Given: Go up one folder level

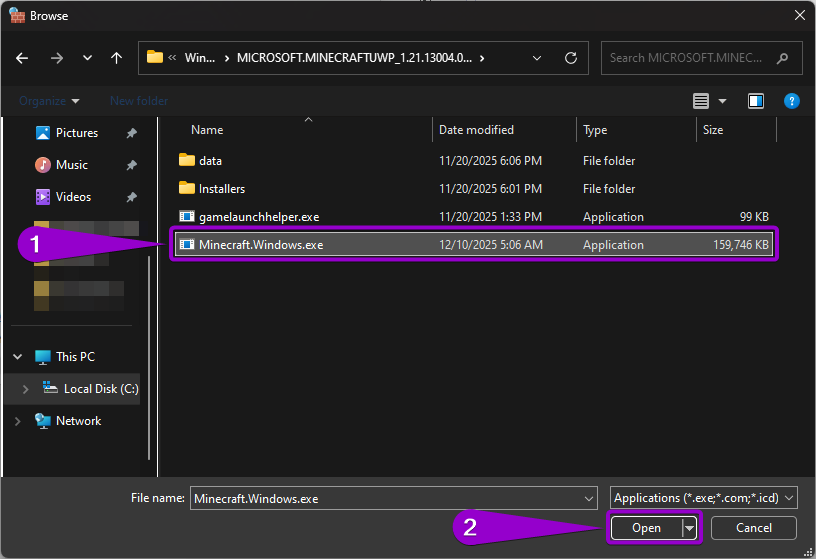Looking at the screenshot, I should 117,58.
